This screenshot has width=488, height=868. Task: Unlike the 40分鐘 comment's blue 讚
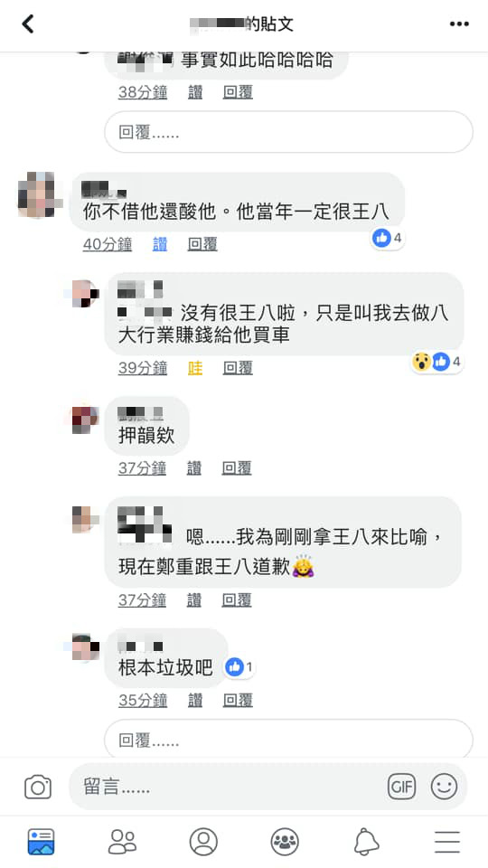(160, 244)
